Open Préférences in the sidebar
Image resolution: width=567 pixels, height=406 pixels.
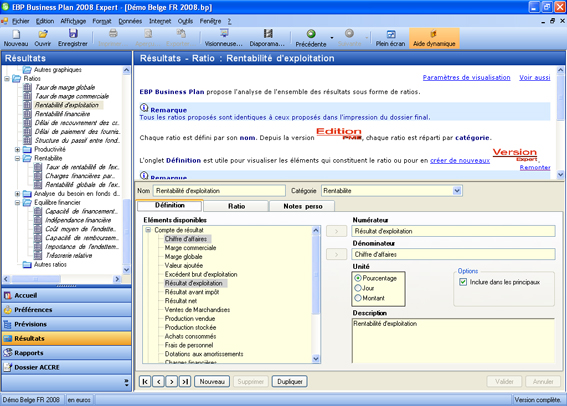tap(67, 310)
